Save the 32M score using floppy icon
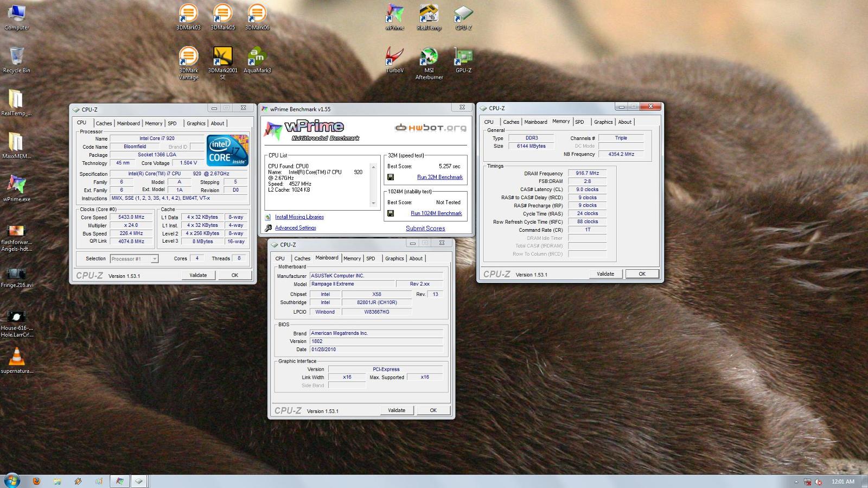The image size is (868, 488). (390, 177)
